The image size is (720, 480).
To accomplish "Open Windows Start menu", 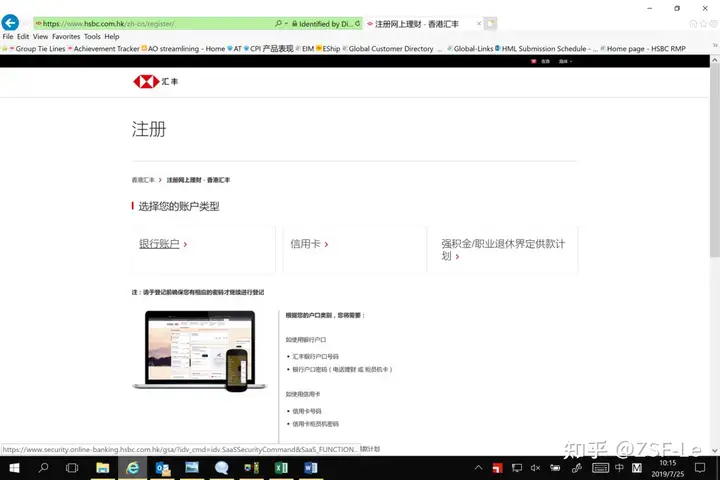I will click(14, 468).
